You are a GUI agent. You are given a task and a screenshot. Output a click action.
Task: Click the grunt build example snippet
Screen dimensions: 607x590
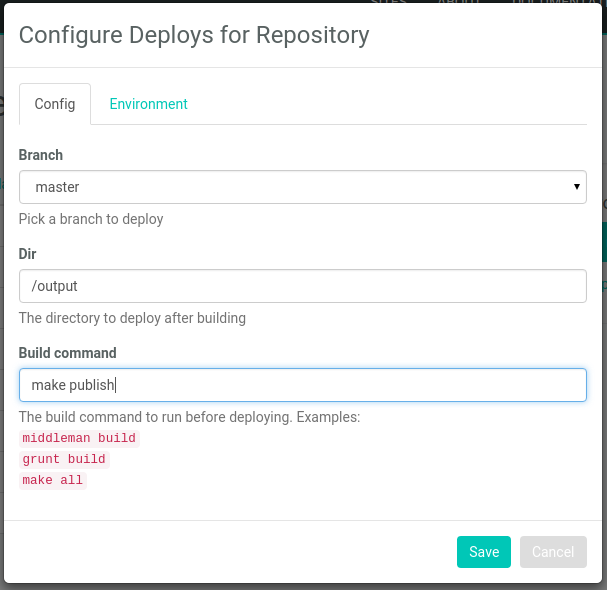(x=64, y=459)
